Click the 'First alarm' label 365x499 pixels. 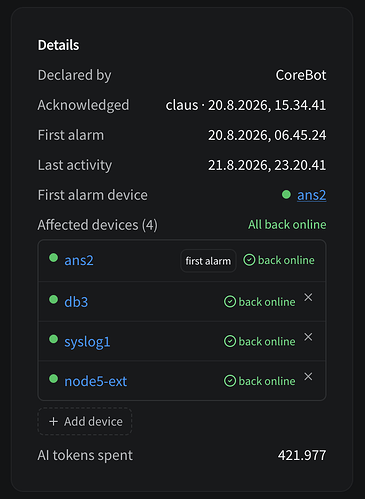[x=71, y=135]
